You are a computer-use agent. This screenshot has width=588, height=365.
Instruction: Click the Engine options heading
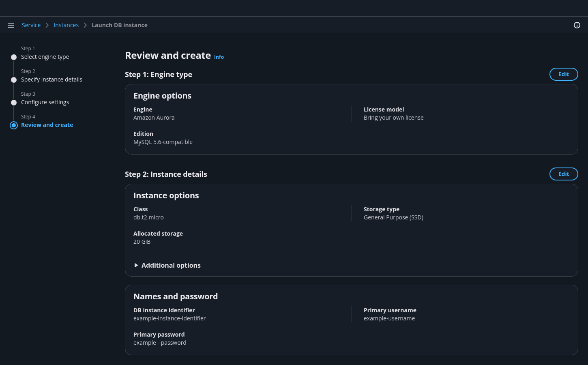pos(162,96)
